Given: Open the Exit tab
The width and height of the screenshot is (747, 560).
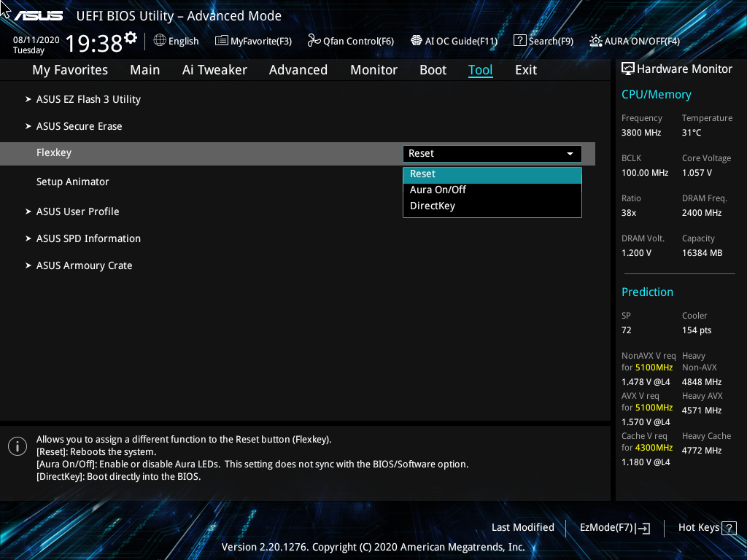Looking at the screenshot, I should pyautogui.click(x=526, y=70).
